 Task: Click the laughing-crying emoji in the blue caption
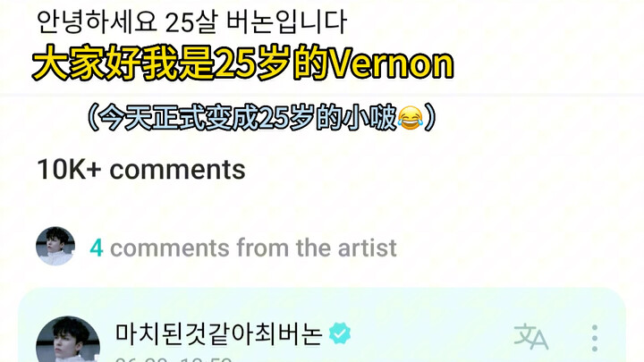[x=410, y=118]
